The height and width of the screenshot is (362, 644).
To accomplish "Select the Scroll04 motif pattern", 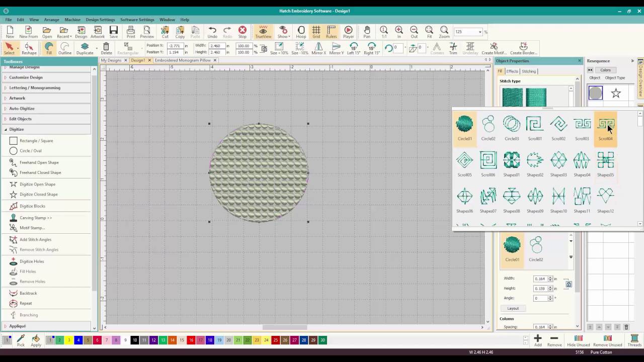I will point(605,128).
